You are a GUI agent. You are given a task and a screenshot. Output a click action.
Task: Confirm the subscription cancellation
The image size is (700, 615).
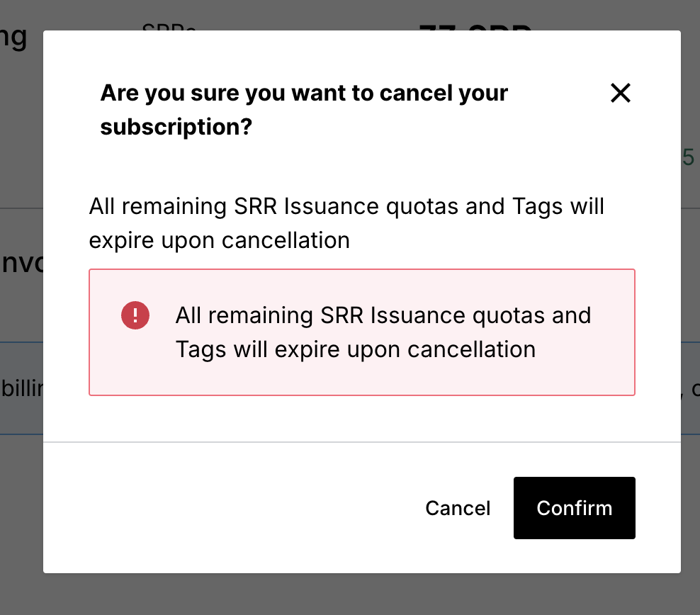tap(574, 508)
